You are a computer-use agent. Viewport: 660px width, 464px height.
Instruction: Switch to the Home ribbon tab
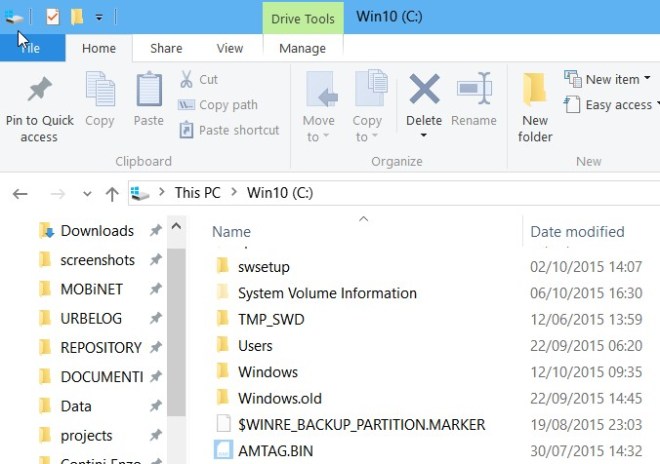99,48
